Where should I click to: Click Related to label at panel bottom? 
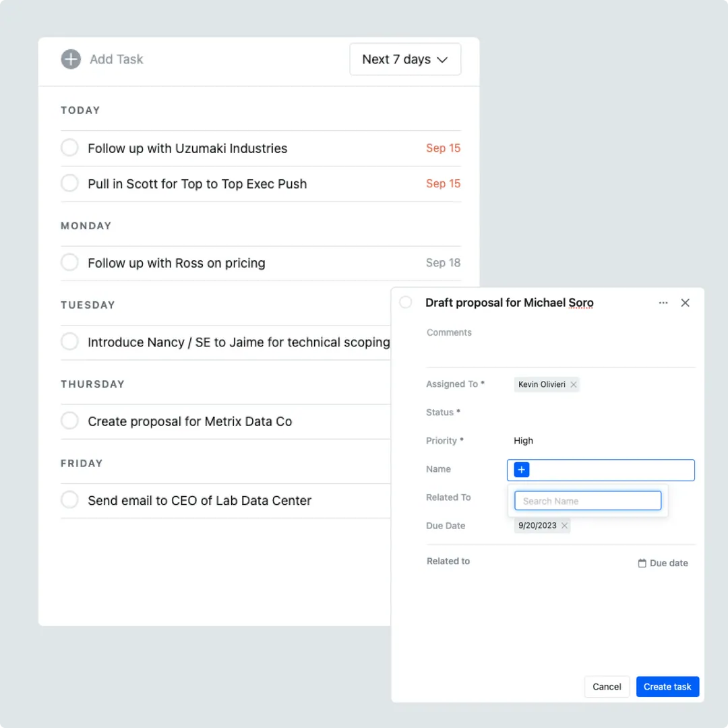[x=448, y=562]
